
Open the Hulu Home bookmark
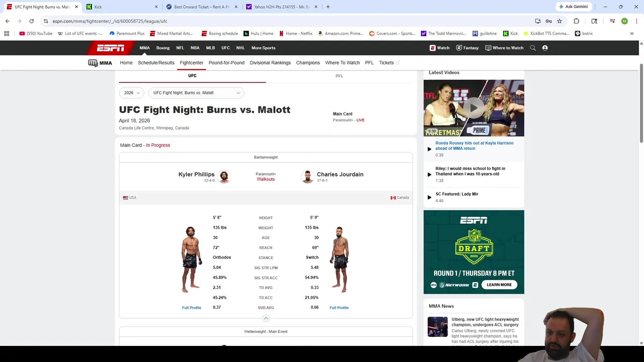[x=259, y=34]
